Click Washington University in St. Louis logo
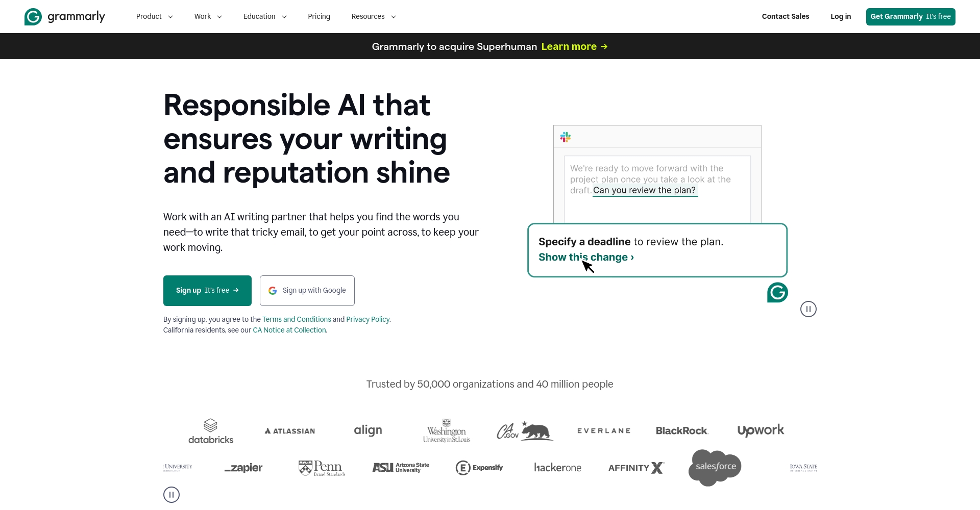Image resolution: width=980 pixels, height=510 pixels. click(x=447, y=431)
